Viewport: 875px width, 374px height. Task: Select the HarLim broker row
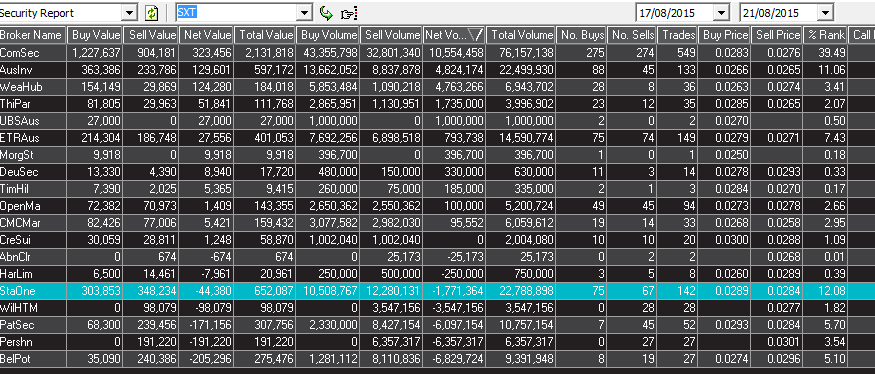438,274
